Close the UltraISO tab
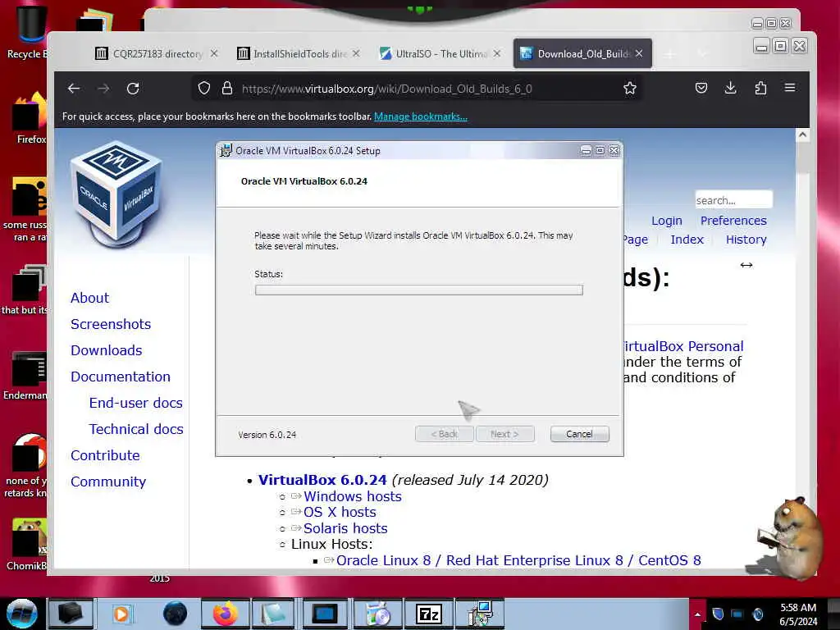This screenshot has height=630, width=840. 497,53
